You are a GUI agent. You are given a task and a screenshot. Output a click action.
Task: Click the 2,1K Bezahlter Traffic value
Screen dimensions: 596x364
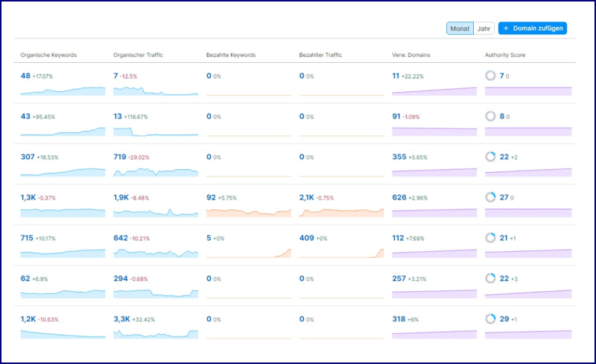(x=307, y=198)
